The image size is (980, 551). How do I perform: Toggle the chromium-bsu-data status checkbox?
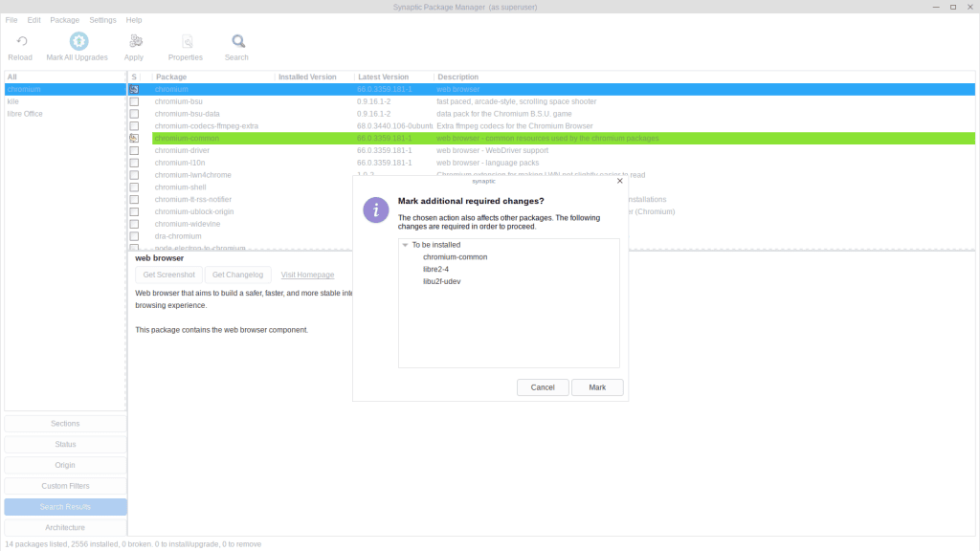pos(134,114)
